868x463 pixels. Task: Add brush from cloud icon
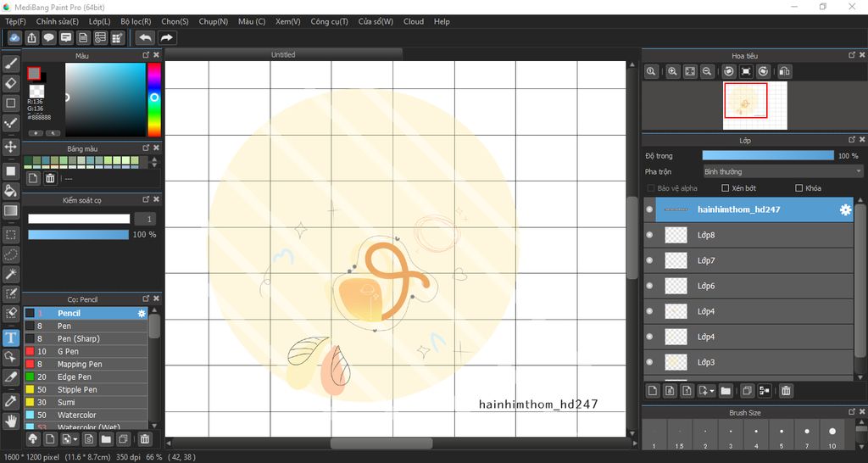[x=33, y=439]
